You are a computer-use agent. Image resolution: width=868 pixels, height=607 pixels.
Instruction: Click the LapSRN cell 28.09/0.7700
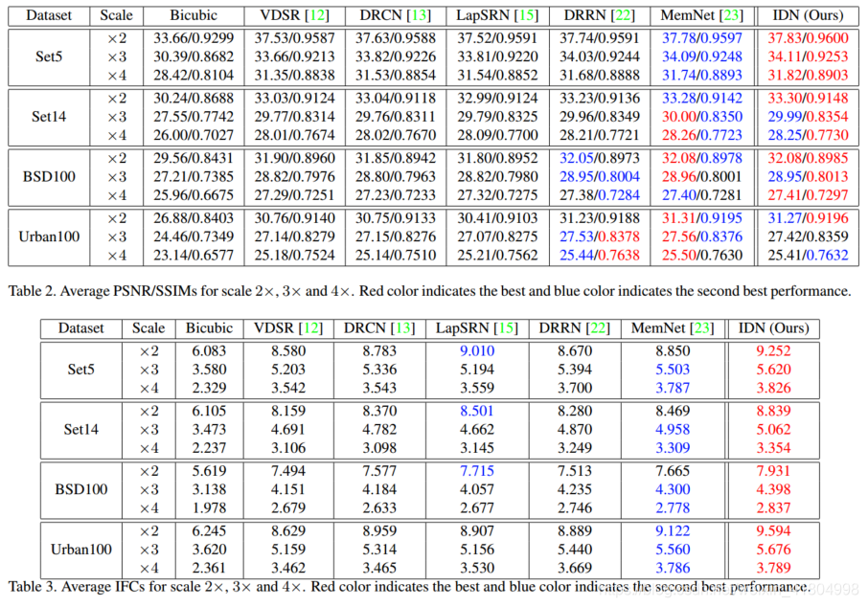point(497,135)
